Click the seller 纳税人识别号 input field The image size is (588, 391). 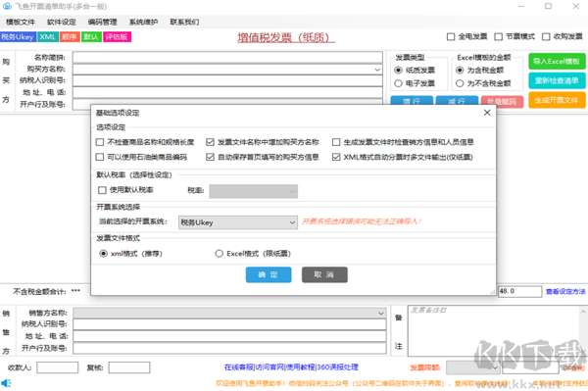click(229, 324)
